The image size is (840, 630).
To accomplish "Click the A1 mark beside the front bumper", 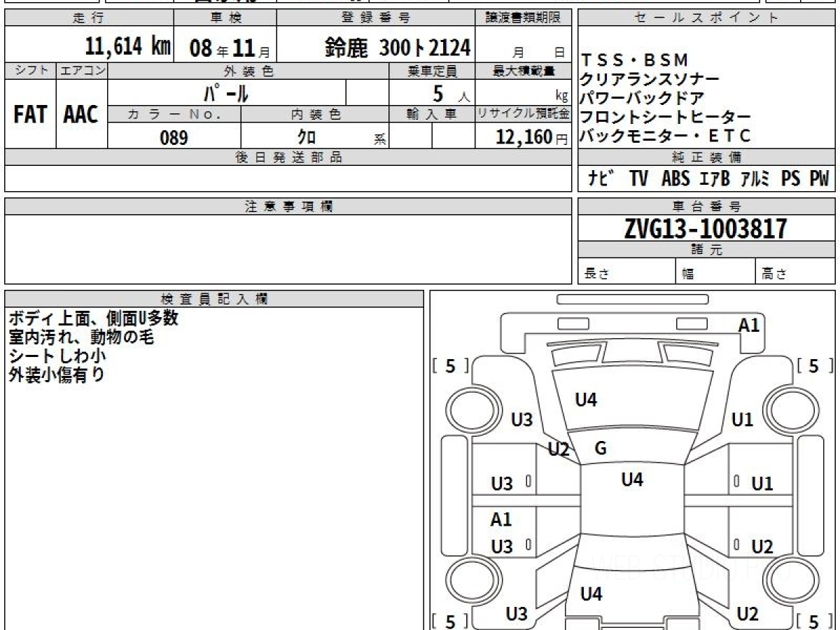I will (x=749, y=325).
